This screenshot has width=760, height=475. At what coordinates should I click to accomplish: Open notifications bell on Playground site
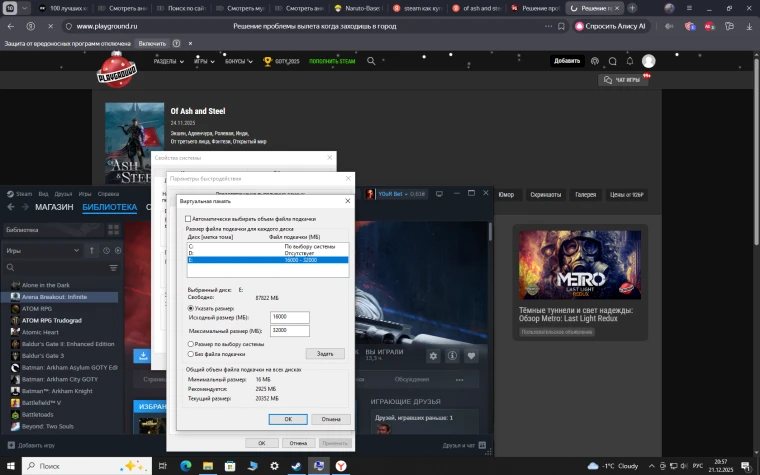pyautogui.click(x=630, y=61)
